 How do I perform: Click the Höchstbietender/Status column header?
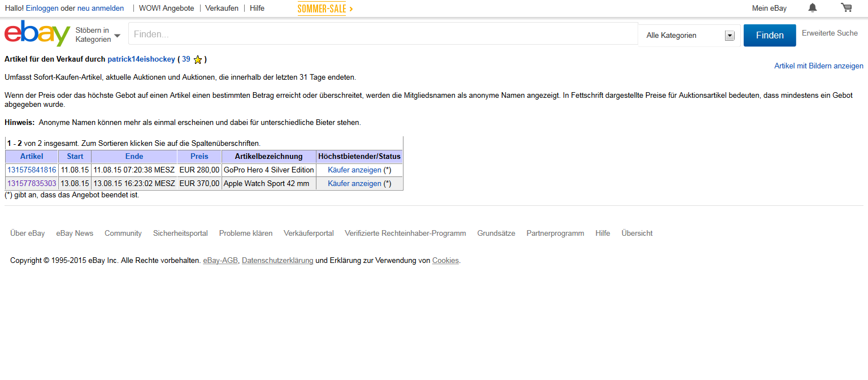(x=359, y=157)
